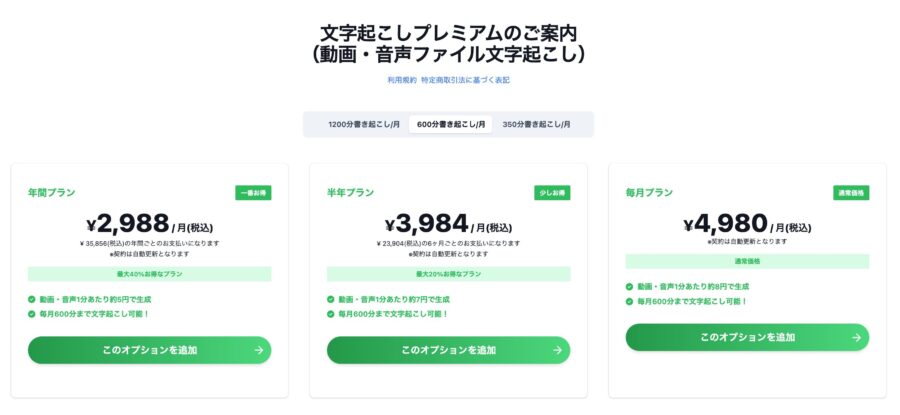Click checkmark icon beside 約5円で生成
Viewport: 900px width, 415px height.
[x=32, y=299]
